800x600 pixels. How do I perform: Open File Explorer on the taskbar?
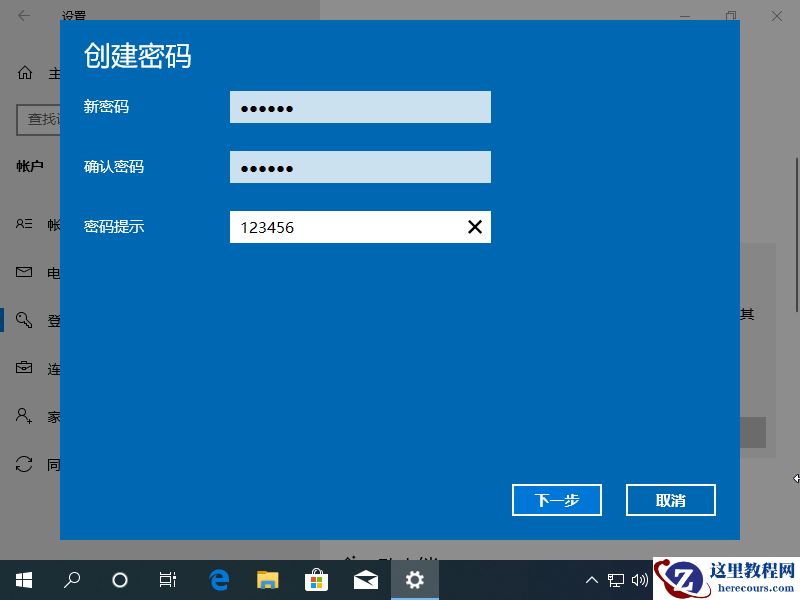[x=267, y=580]
